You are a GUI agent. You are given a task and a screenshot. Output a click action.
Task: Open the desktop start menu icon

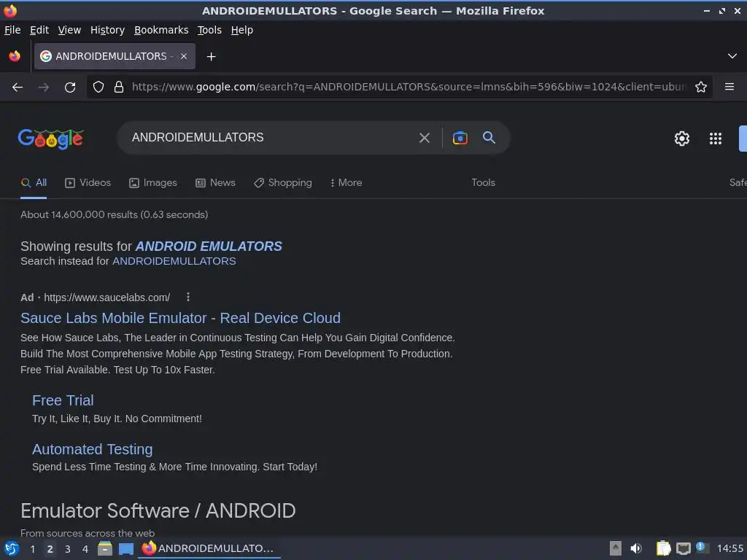click(x=12, y=548)
